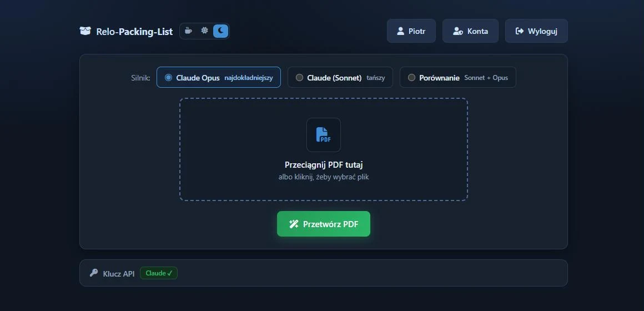The image size is (644, 311).
Task: Click 'albo kliknij, żeby wybrać plik' text
Action: coord(324,178)
